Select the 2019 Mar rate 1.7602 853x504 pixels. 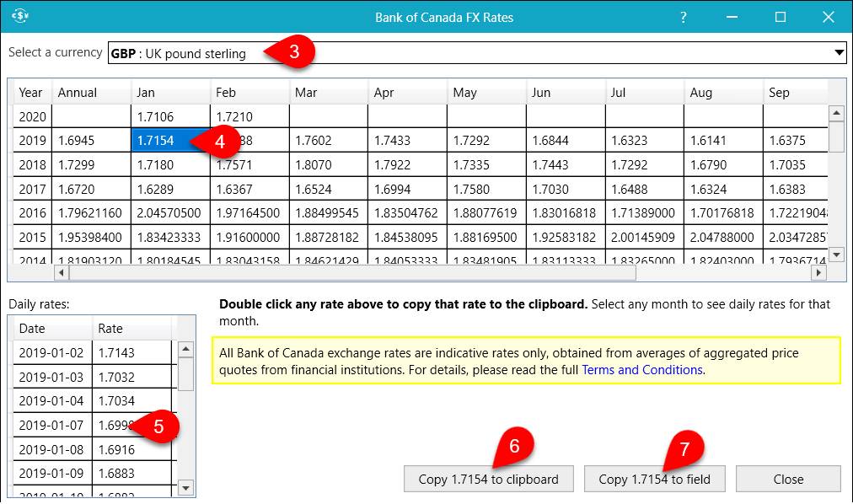tap(329, 140)
